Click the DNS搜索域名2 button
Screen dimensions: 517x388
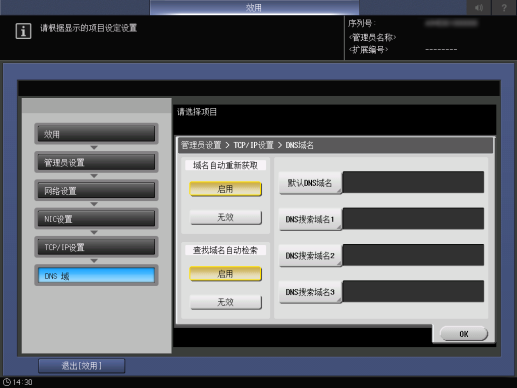pyautogui.click(x=310, y=255)
